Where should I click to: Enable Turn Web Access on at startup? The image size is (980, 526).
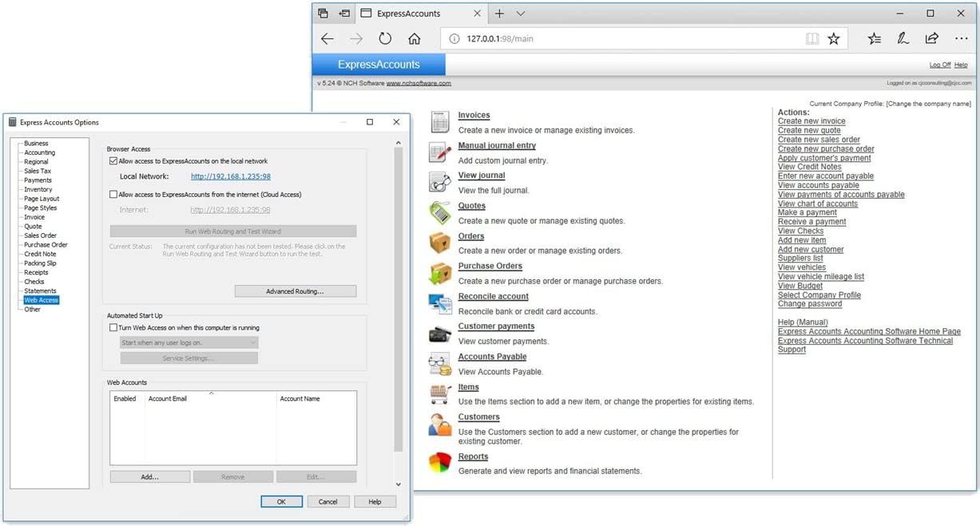tap(113, 328)
